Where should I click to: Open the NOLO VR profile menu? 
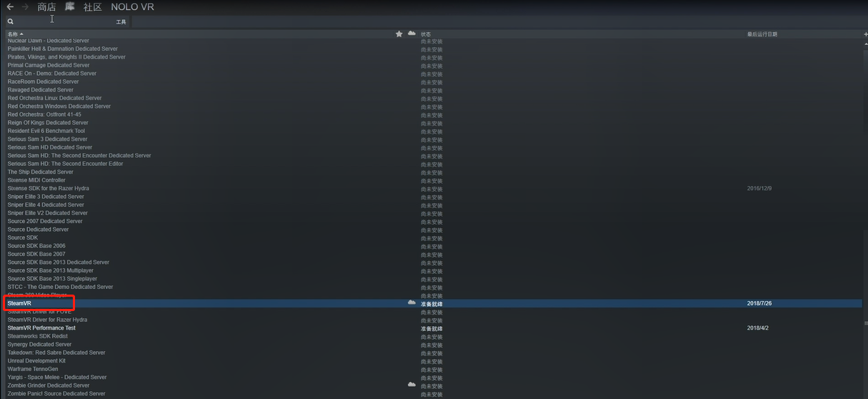coord(132,7)
